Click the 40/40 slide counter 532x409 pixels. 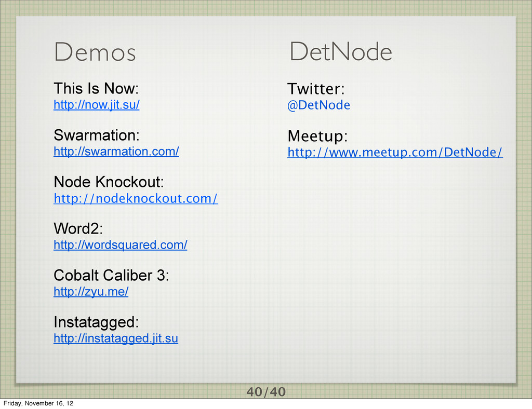[x=266, y=392]
